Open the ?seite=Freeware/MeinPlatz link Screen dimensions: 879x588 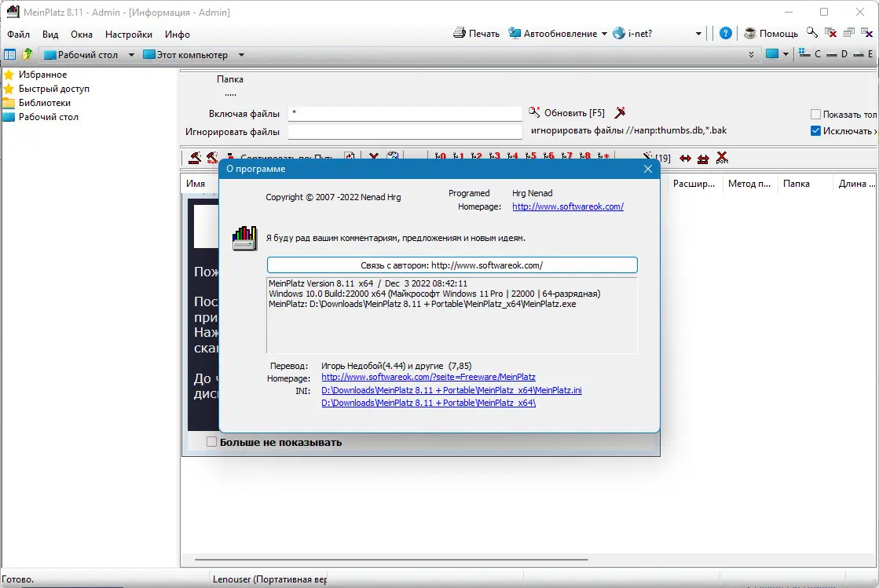pos(428,377)
